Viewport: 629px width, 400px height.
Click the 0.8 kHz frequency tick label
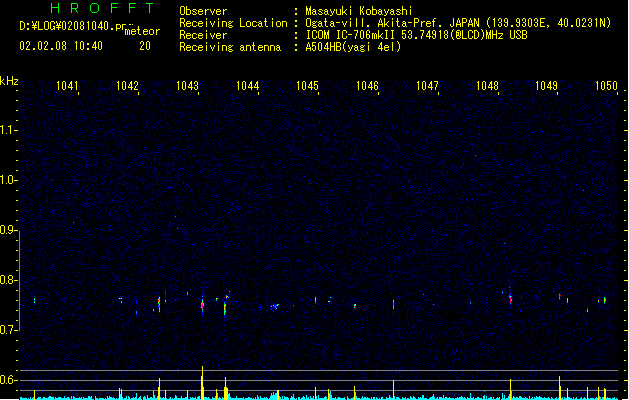click(8, 280)
